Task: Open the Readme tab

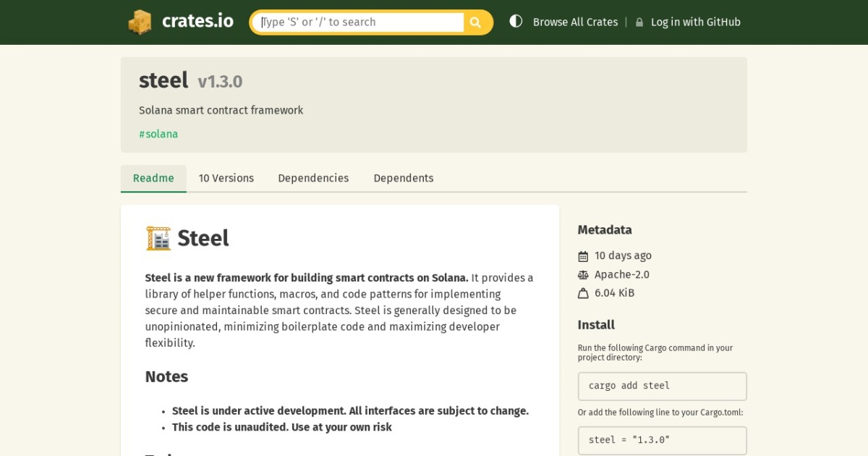Action: (x=153, y=178)
